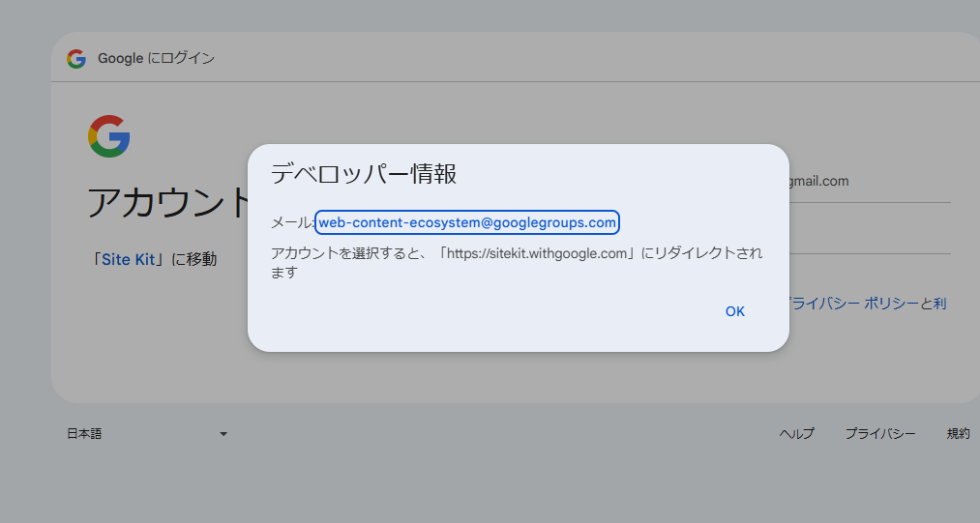This screenshot has width=980, height=523.
Task: Select the partially hidden gmail.com account
Action: point(818,181)
